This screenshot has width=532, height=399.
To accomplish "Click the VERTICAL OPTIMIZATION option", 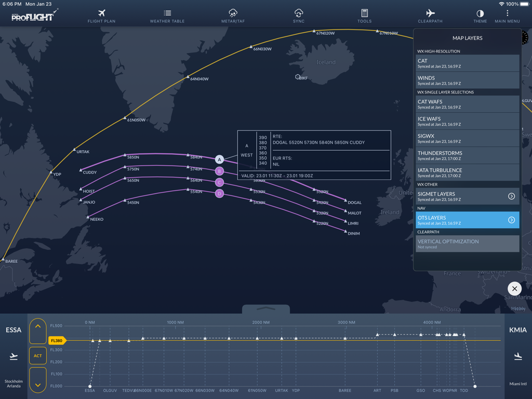I will click(467, 244).
